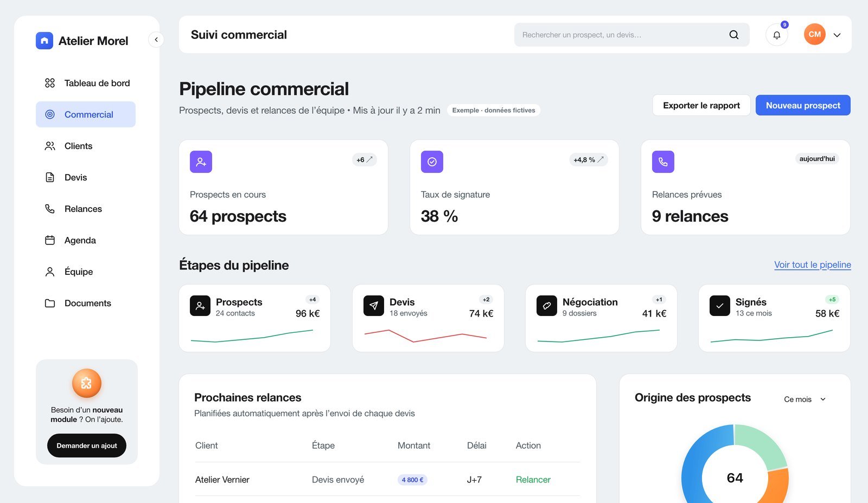Click the Prospects en cours card icon
The width and height of the screenshot is (868, 503).
tap(201, 162)
